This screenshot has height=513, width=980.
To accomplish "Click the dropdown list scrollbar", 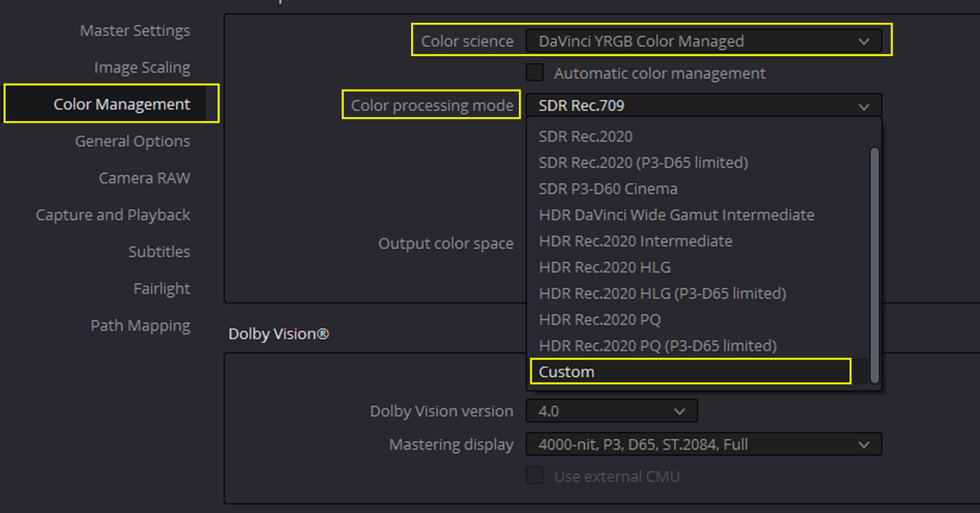I will [874, 265].
